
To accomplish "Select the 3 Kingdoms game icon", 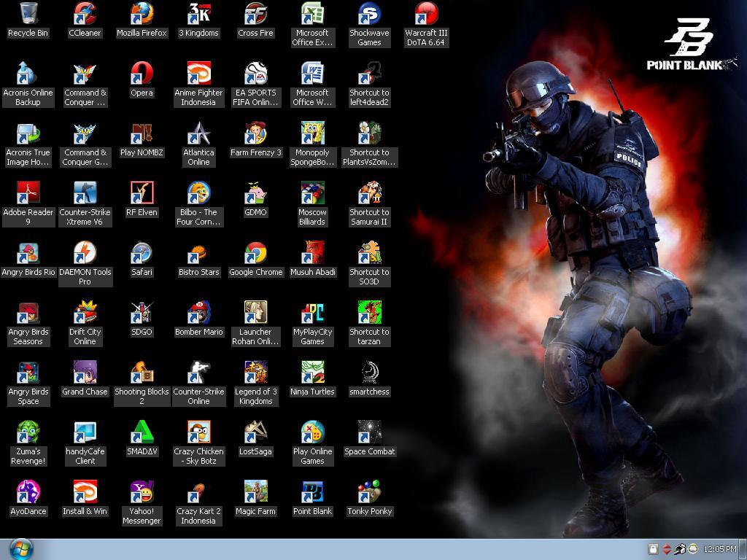I will (198, 13).
